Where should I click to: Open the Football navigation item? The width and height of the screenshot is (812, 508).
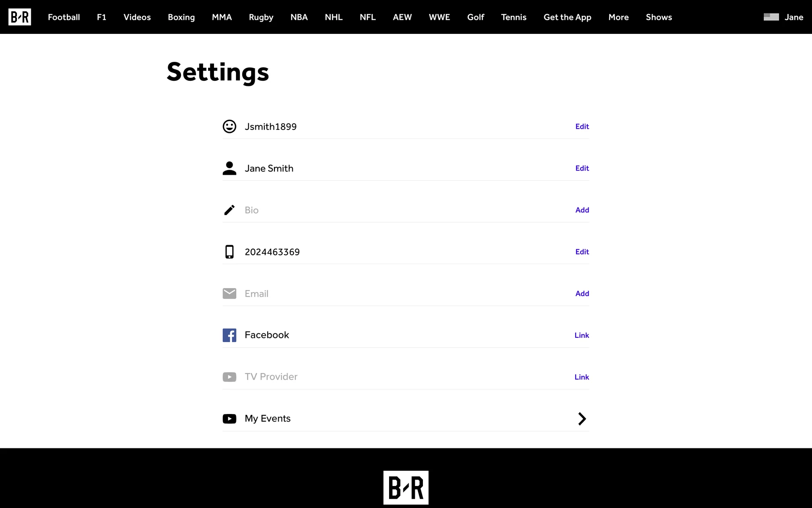64,17
